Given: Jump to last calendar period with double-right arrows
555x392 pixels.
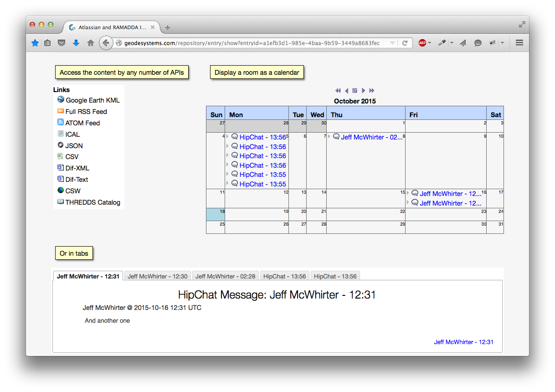Looking at the screenshot, I should point(372,91).
